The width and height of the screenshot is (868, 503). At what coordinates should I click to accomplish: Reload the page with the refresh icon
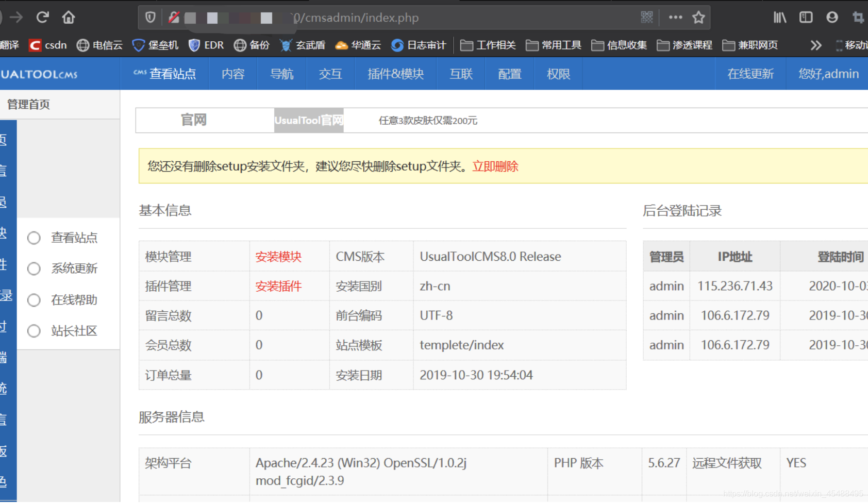point(42,18)
